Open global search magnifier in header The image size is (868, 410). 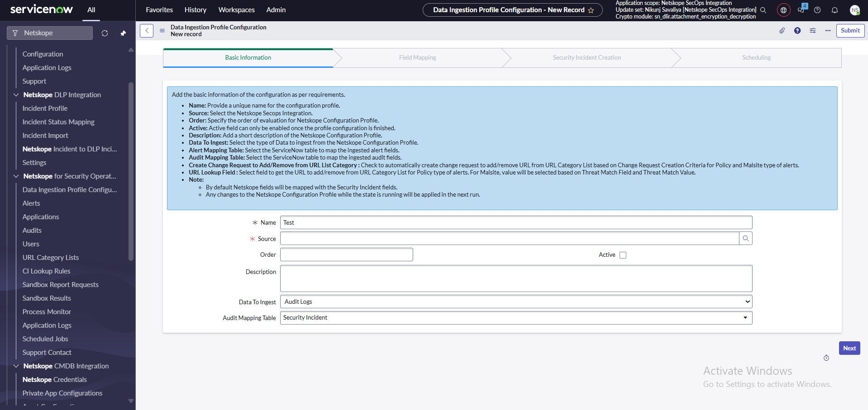click(x=763, y=10)
